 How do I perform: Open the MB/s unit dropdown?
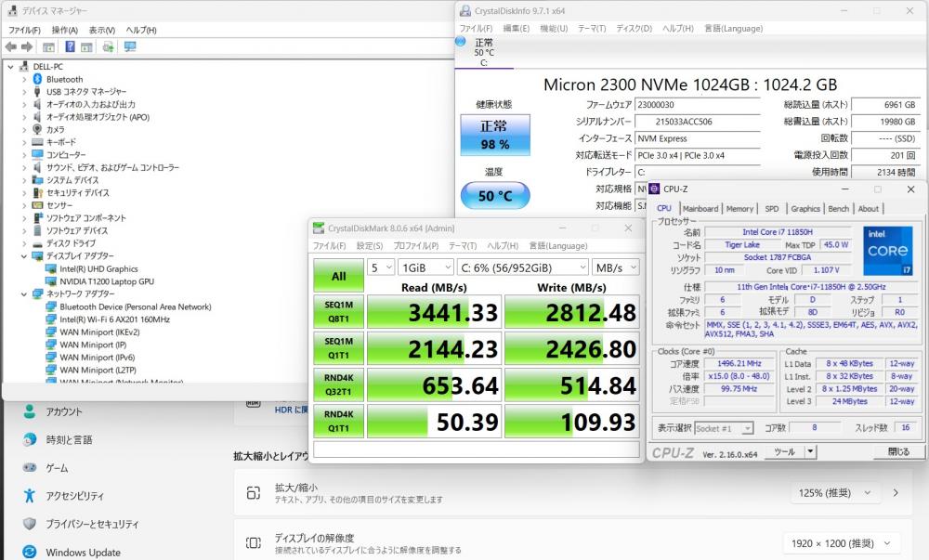point(616,267)
